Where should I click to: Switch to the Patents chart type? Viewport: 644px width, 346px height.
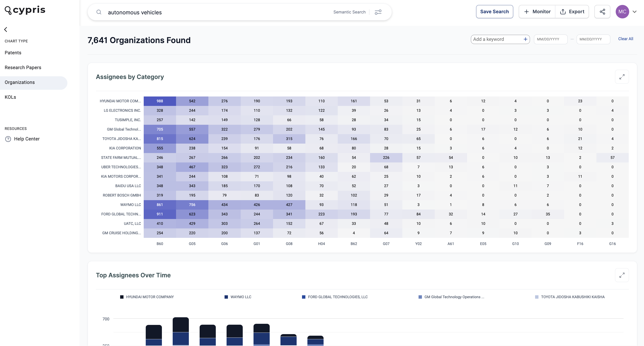(13, 53)
